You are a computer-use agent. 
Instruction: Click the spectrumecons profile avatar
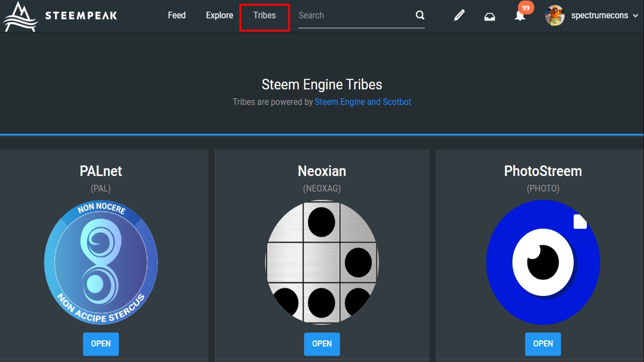click(x=555, y=16)
